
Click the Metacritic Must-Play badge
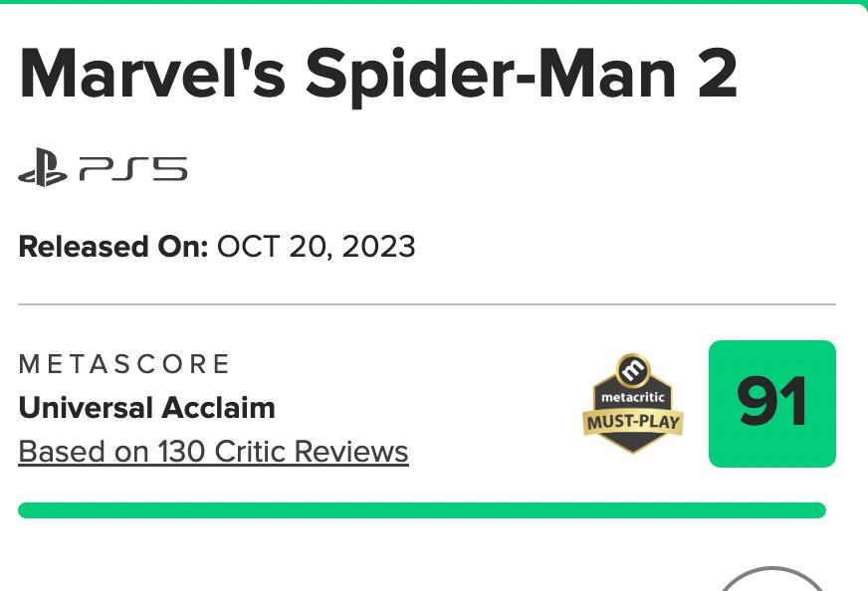click(x=632, y=403)
